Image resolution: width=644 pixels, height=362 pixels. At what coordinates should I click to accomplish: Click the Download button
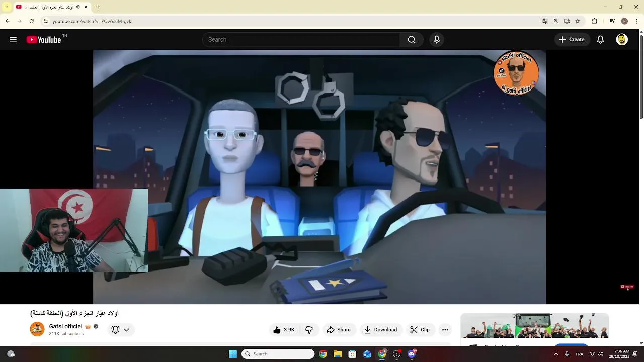coord(380,330)
